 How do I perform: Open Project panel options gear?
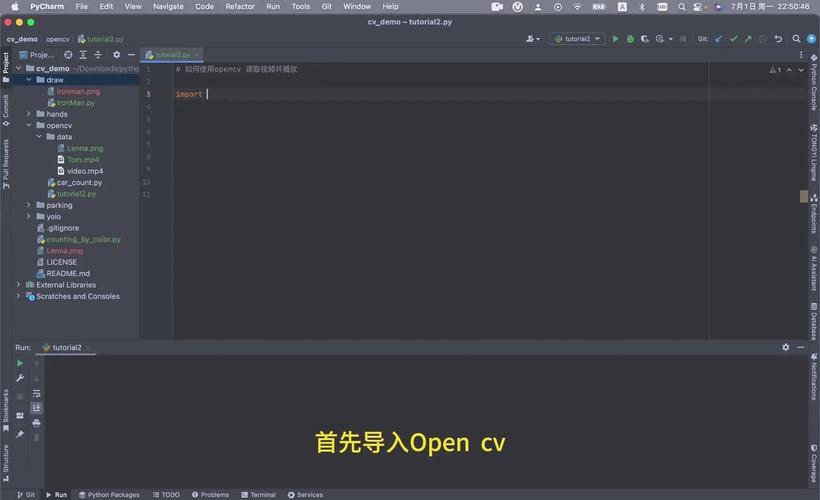click(116, 54)
